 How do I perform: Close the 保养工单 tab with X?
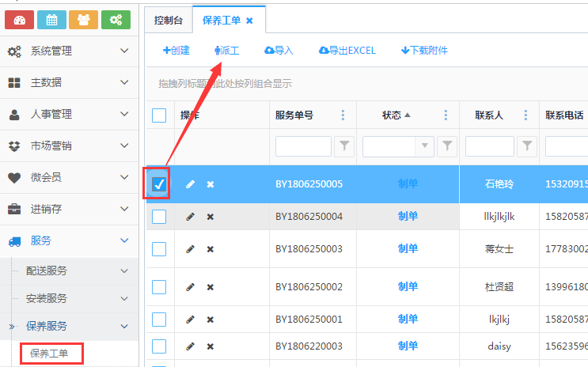tap(250, 21)
